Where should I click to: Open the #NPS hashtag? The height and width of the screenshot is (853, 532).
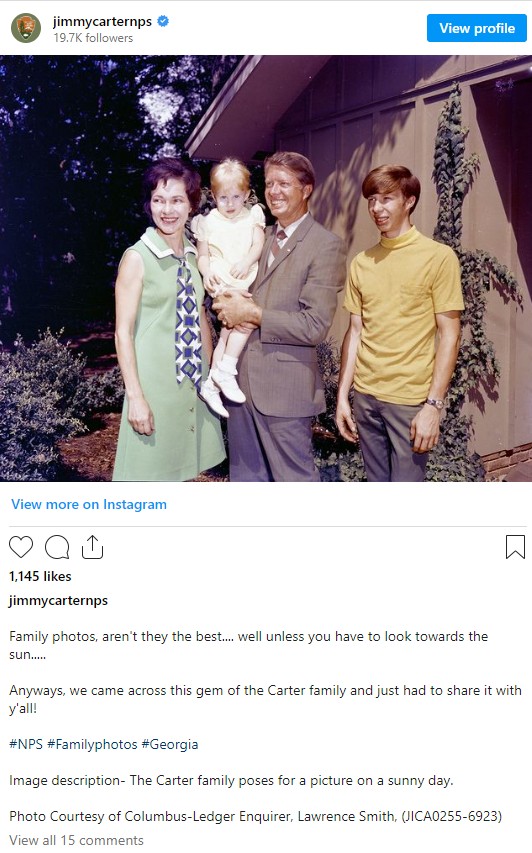point(26,744)
